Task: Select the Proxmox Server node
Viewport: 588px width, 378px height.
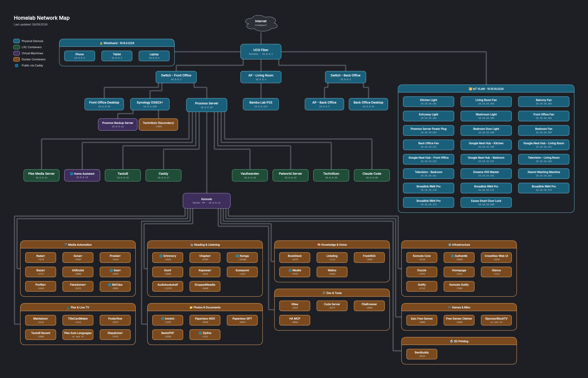Action: tap(207, 105)
